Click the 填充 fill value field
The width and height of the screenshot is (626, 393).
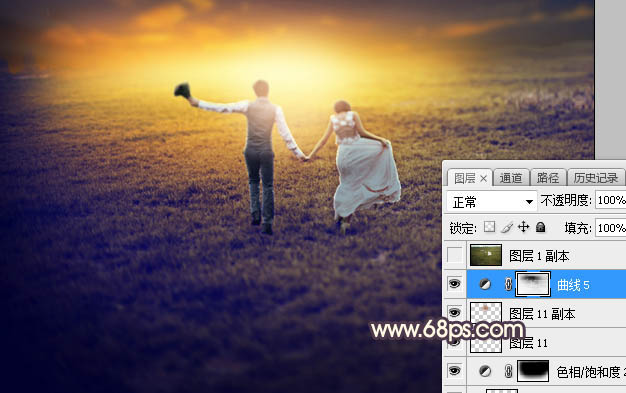[x=611, y=228]
